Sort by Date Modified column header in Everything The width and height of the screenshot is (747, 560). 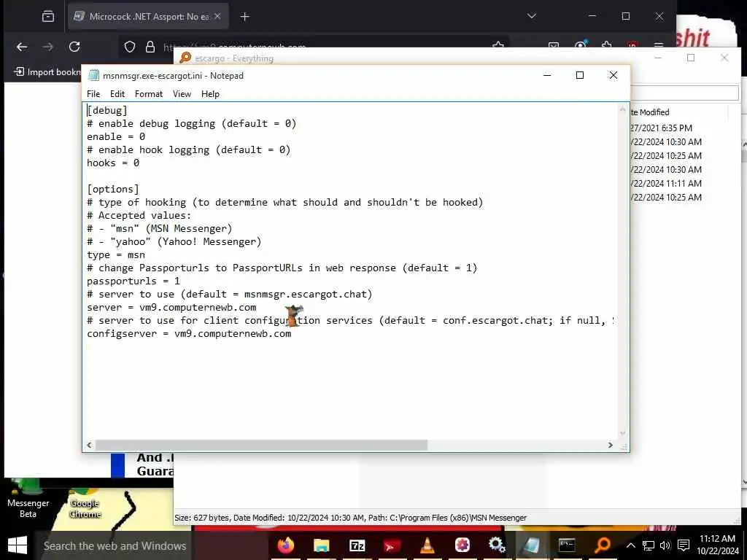point(650,112)
